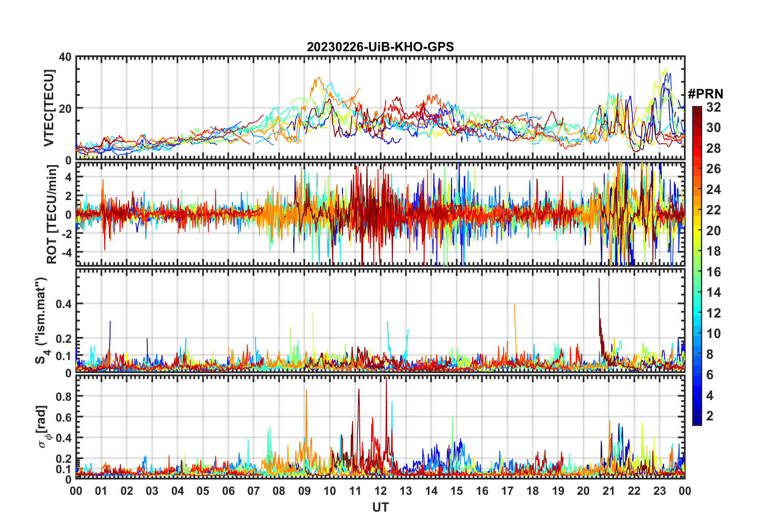Click UT axis hour label 15
Screen dimensions: 761x532
(x=457, y=491)
